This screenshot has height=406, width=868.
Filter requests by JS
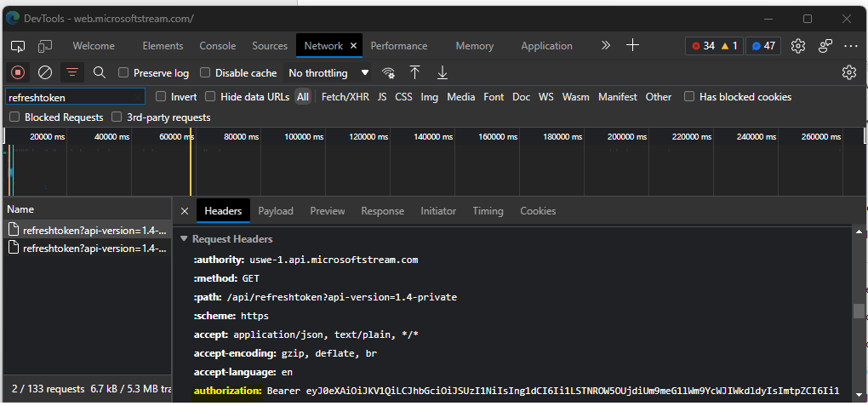click(382, 97)
